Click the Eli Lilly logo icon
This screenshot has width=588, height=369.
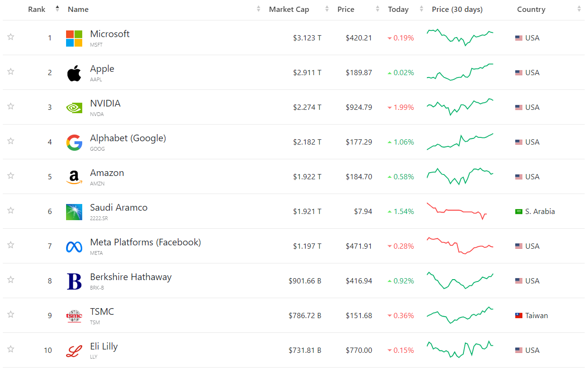tap(74, 351)
